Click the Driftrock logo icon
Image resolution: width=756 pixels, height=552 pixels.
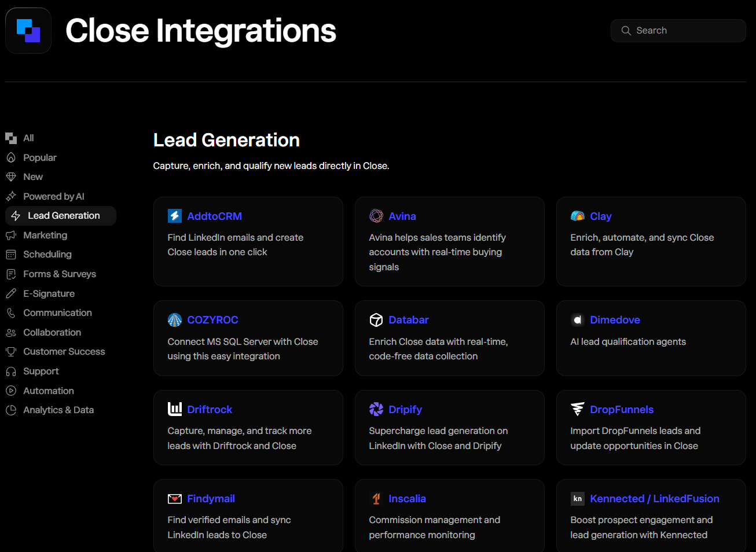(175, 409)
